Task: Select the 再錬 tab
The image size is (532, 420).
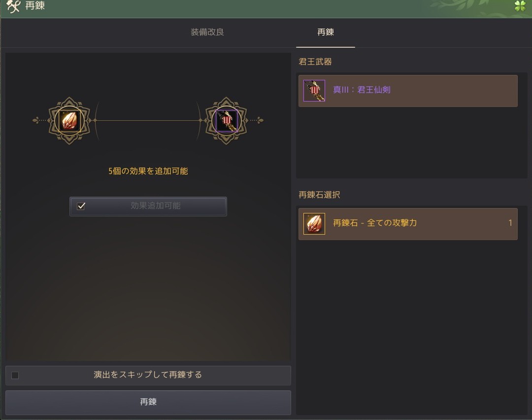Action: click(x=326, y=32)
